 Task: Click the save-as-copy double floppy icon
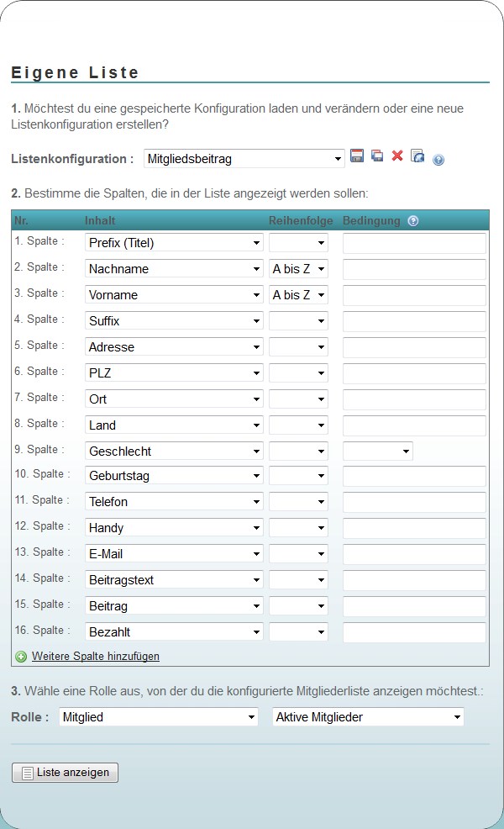(x=377, y=156)
